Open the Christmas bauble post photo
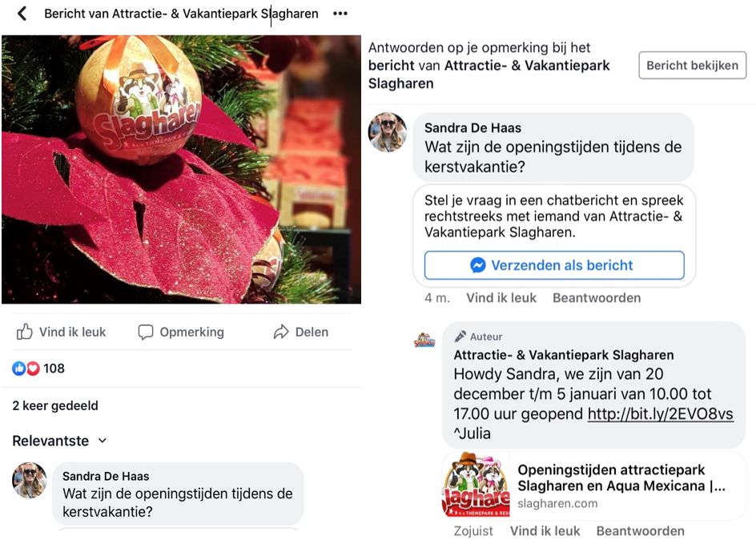Image resolution: width=756 pixels, height=552 pixels. (181, 169)
